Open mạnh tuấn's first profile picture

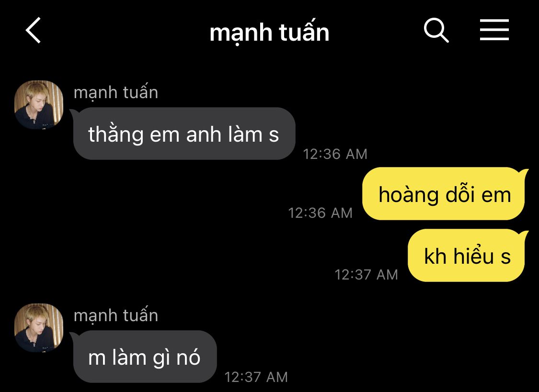(x=39, y=105)
